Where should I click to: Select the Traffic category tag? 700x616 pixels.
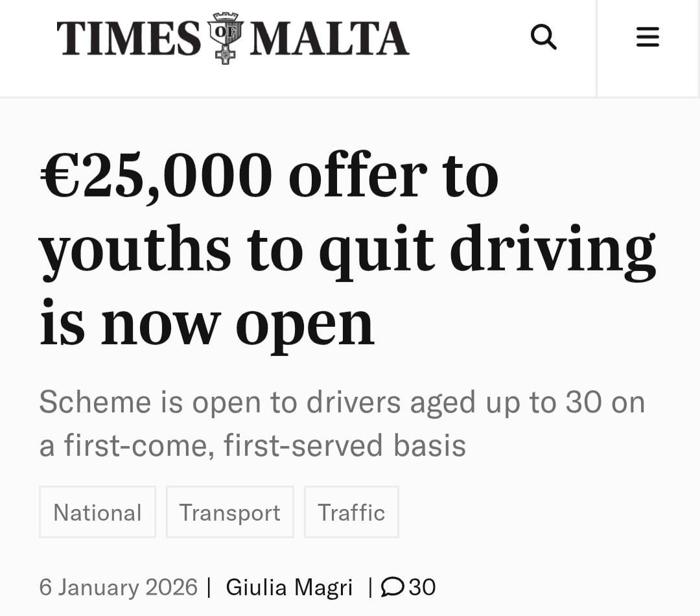[x=351, y=512]
